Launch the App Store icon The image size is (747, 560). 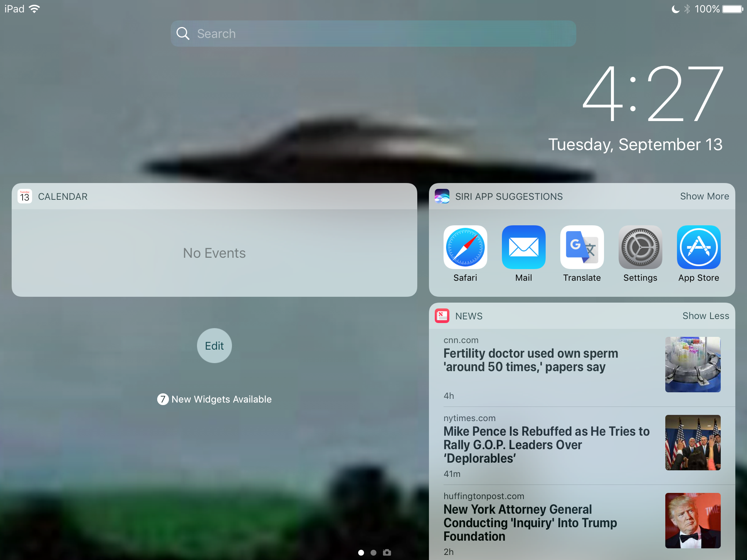tap(698, 247)
